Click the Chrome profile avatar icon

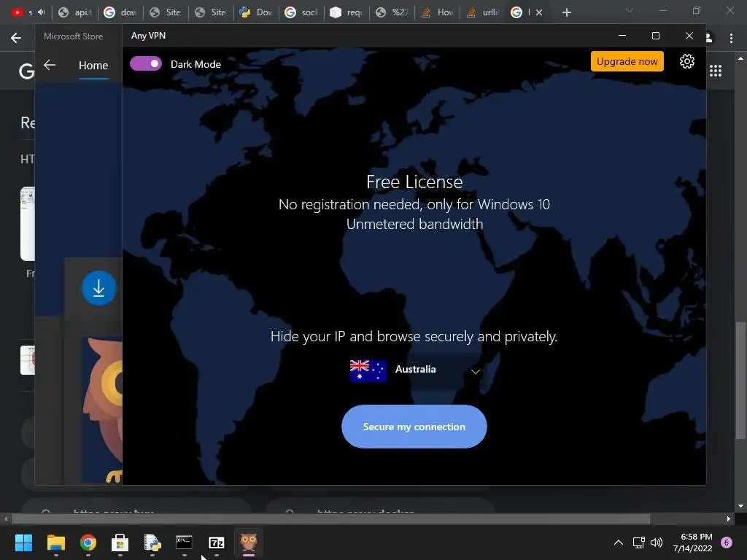pos(709,38)
